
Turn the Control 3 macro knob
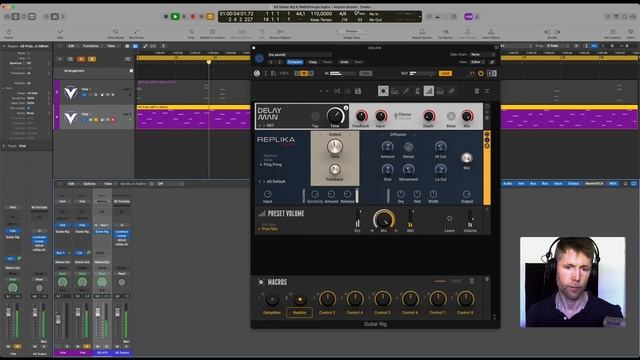[327, 299]
